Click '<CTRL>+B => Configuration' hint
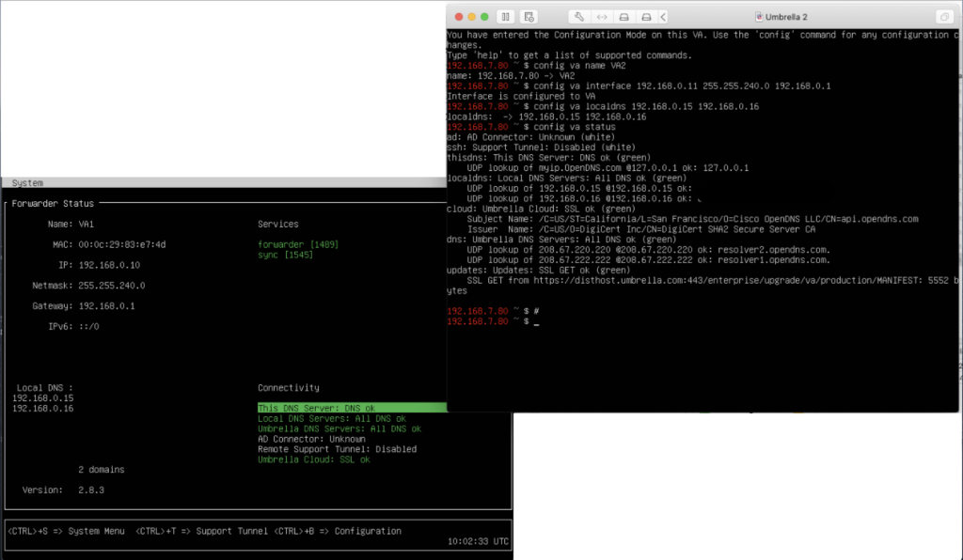This screenshot has height=560, width=963. [338, 531]
